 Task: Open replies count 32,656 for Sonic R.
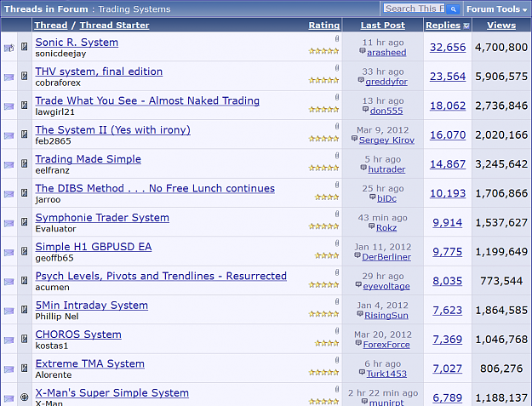tap(448, 48)
